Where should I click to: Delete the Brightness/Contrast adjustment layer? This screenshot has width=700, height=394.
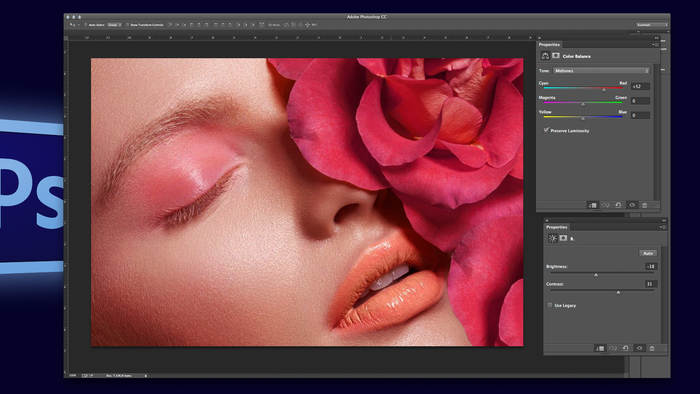[x=652, y=348]
